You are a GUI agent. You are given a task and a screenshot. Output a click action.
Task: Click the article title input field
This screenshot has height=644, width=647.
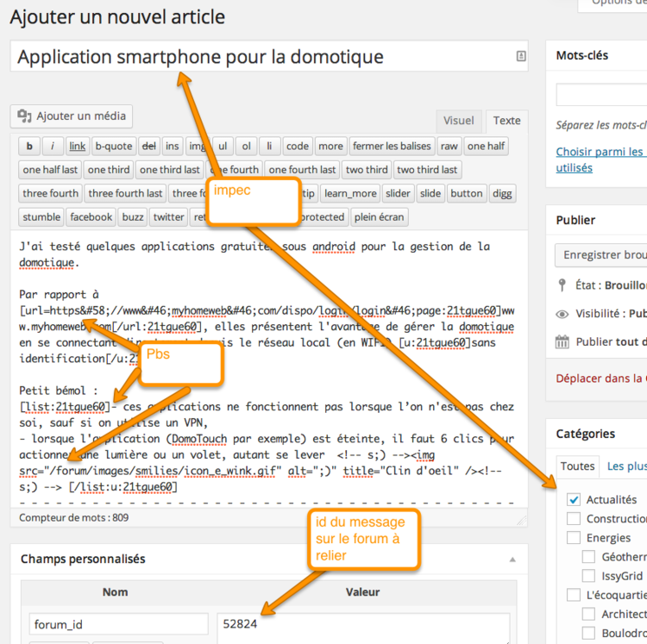click(269, 56)
